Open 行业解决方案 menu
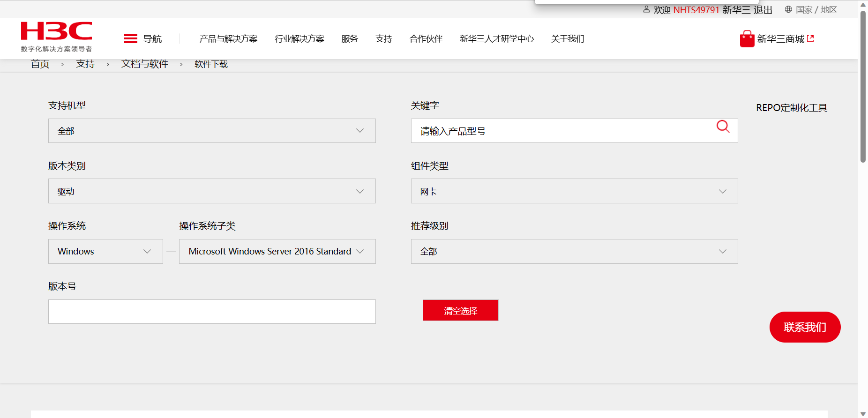The width and height of the screenshot is (868, 418). 299,39
